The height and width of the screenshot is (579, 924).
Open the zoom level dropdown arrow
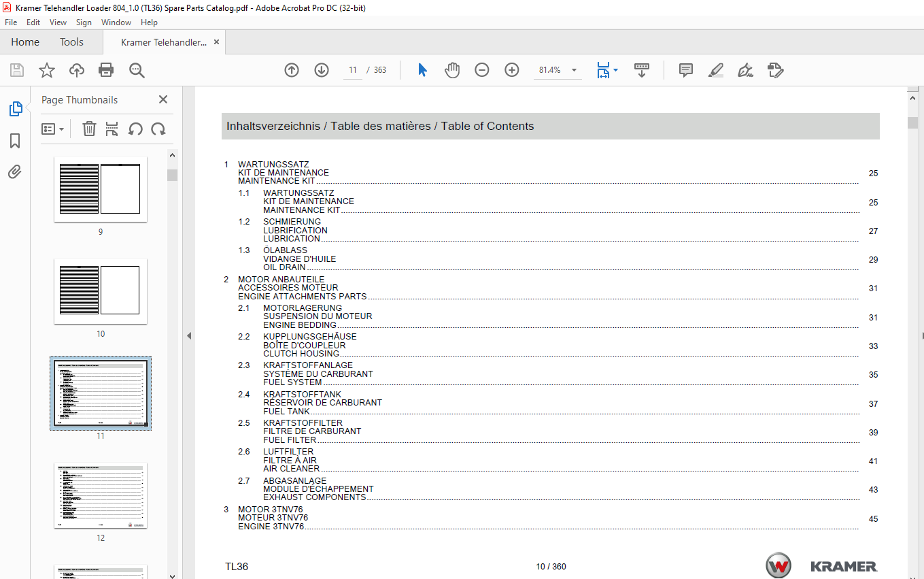575,70
